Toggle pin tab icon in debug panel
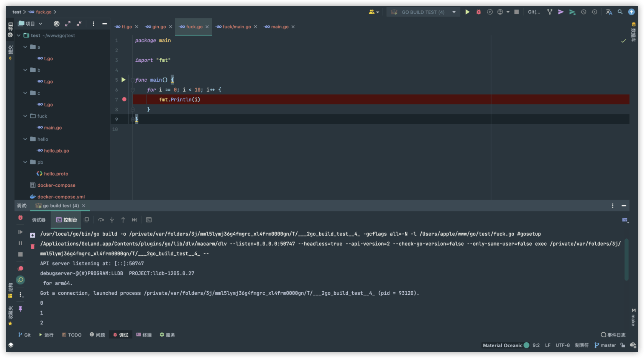The image size is (644, 358). [20, 309]
